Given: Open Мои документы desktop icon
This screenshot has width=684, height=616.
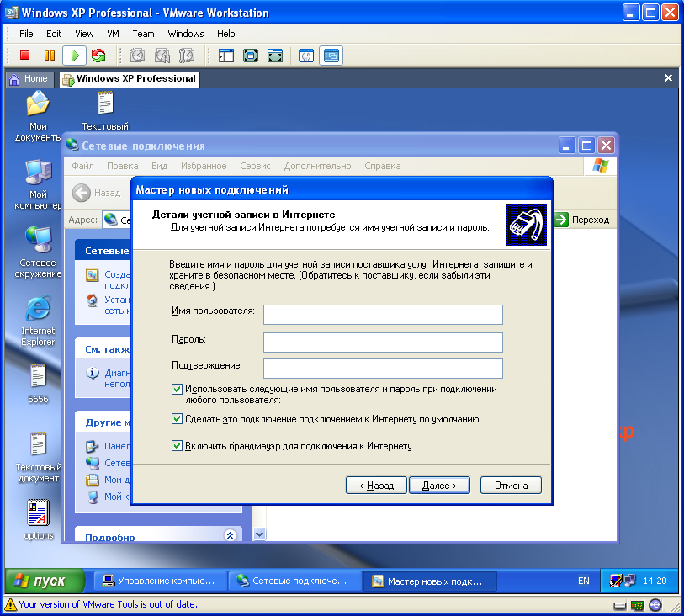Looking at the screenshot, I should (x=38, y=116).
